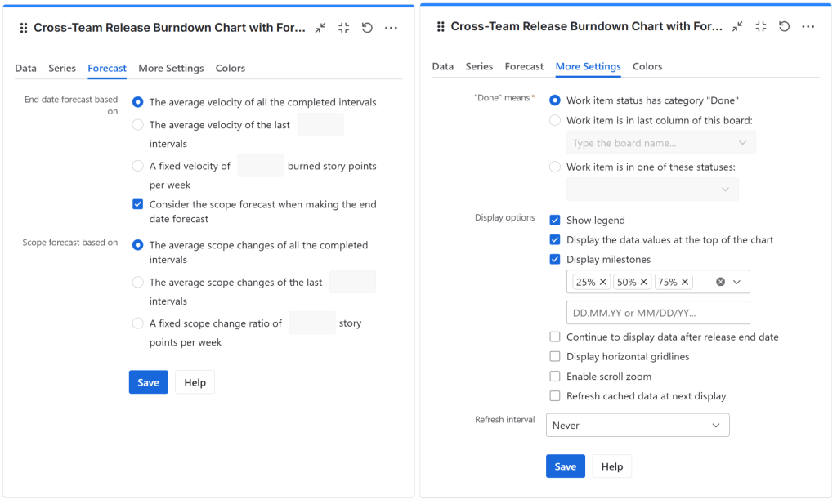Clear all milestones with the circled X
This screenshot has height=504, width=837.
click(721, 282)
